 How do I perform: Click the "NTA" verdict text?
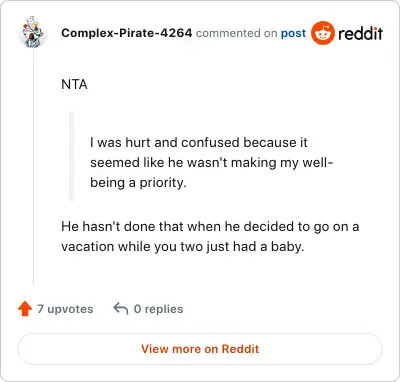[74, 85]
